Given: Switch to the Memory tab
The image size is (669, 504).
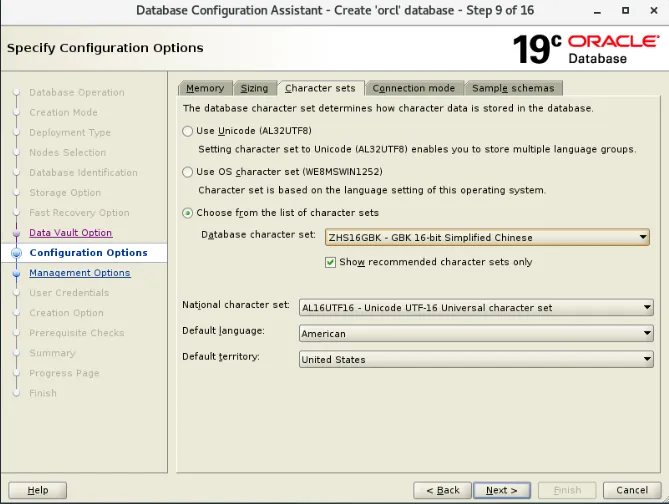Looking at the screenshot, I should tap(205, 88).
